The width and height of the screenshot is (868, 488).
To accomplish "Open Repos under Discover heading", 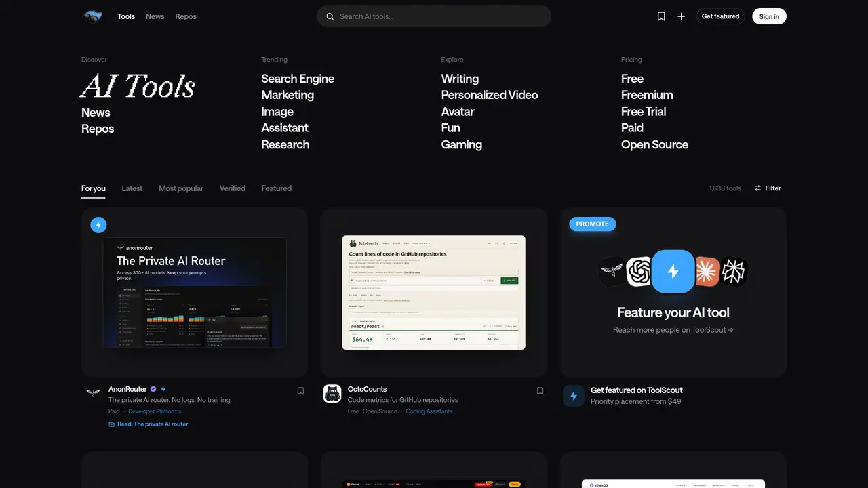I will [98, 129].
